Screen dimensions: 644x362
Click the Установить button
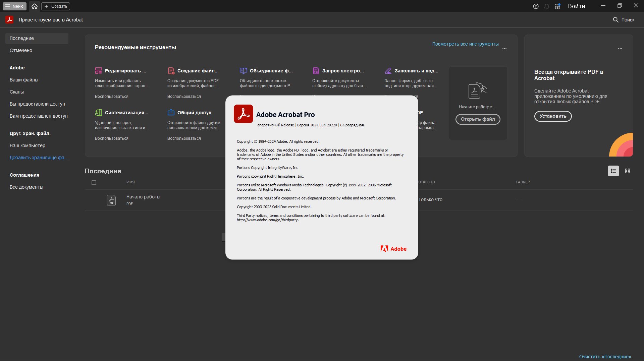coord(552,116)
